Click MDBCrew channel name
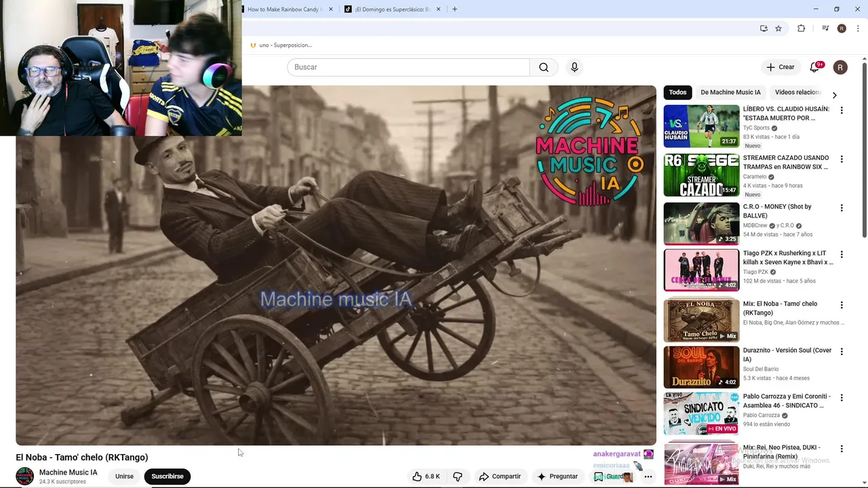Image resolution: width=868 pixels, height=488 pixels. [x=755, y=226]
